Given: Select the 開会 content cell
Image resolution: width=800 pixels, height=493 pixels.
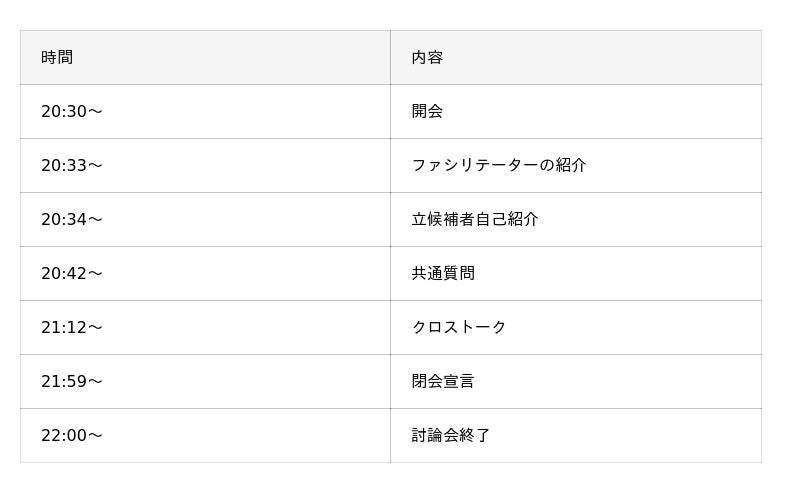Looking at the screenshot, I should point(427,112).
